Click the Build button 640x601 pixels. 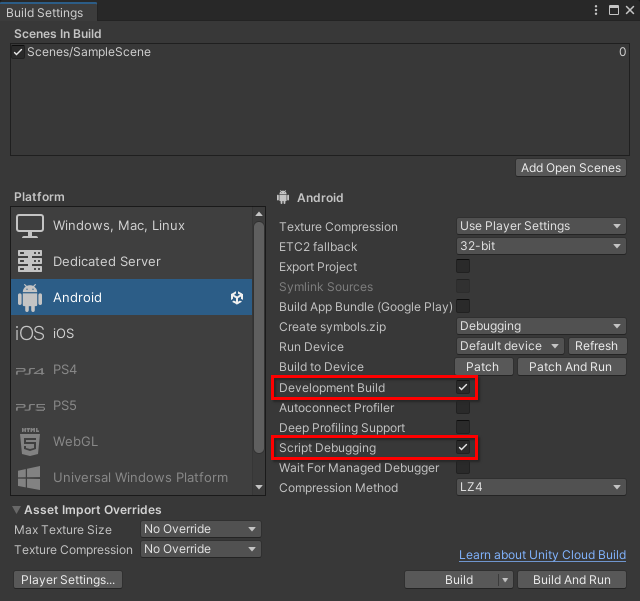(451, 580)
